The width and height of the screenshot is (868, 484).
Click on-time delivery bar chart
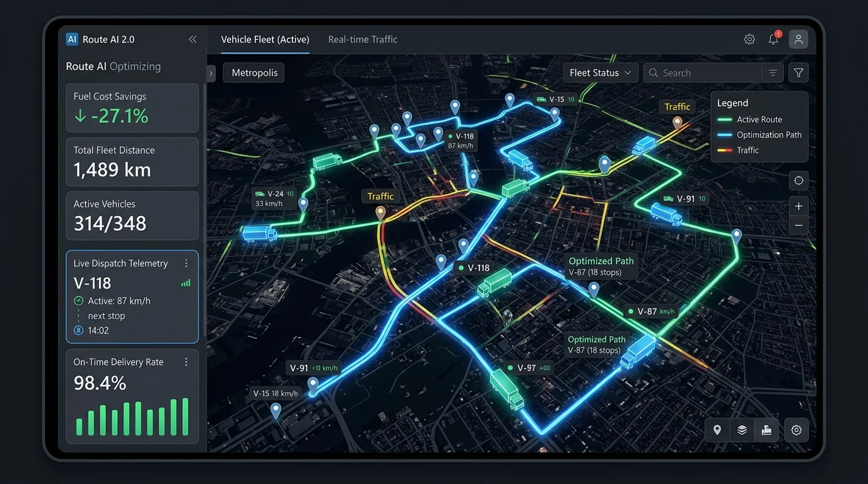pyautogui.click(x=132, y=417)
